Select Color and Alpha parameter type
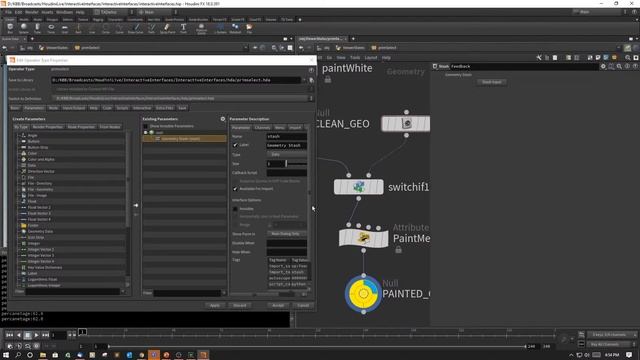This screenshot has height=360, width=640. click(x=41, y=159)
